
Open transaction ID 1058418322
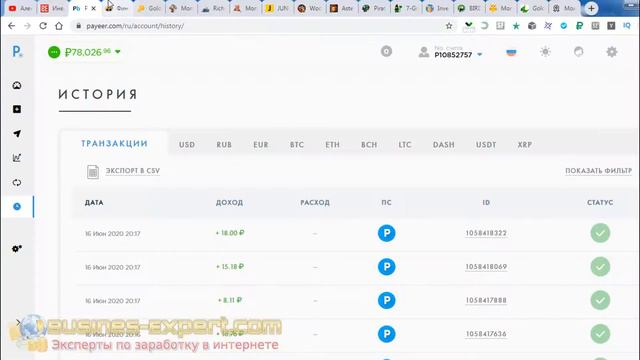coord(486,233)
